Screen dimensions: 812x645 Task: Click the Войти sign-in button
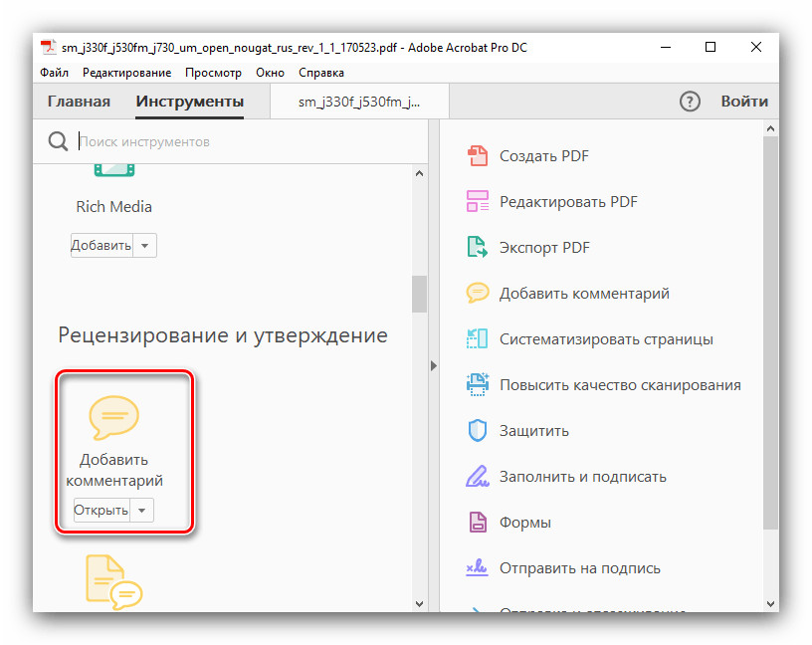tap(744, 102)
